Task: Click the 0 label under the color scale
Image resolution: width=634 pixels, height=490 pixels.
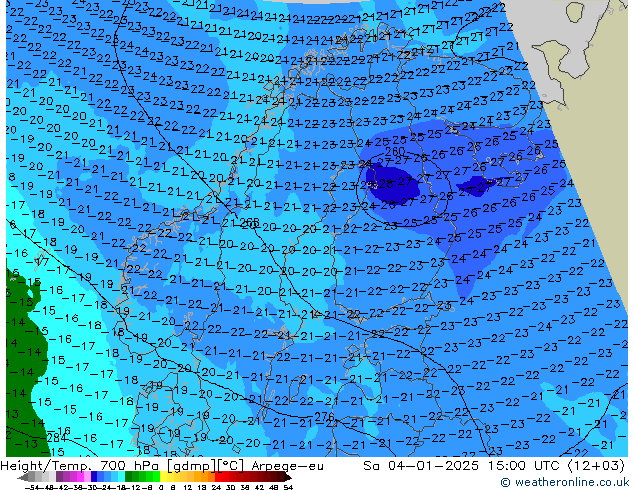Action: [x=162, y=488]
